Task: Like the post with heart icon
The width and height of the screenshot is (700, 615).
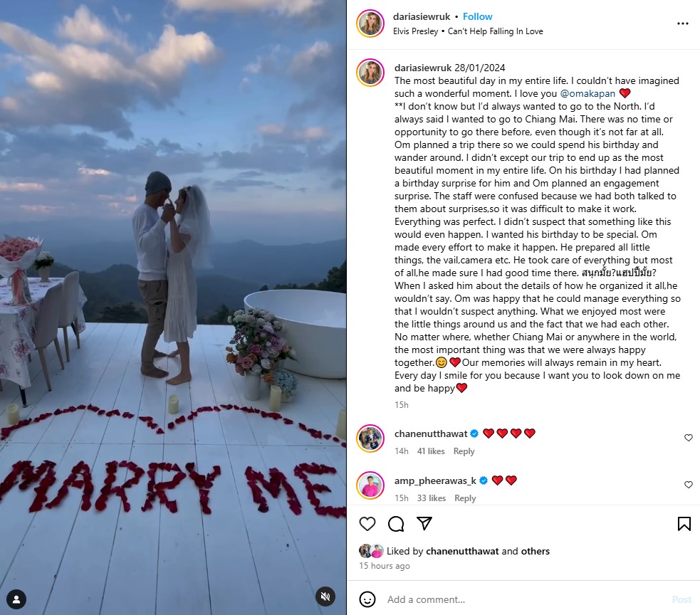Action: 367,523
